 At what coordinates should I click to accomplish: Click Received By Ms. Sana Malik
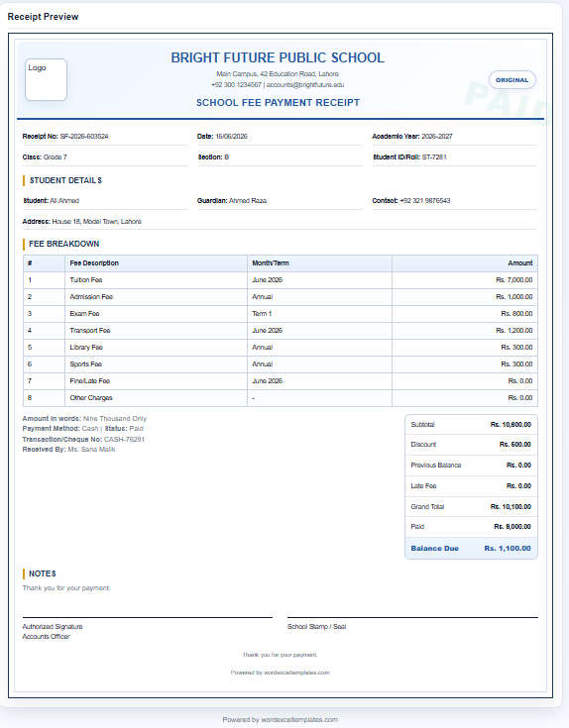point(68,450)
